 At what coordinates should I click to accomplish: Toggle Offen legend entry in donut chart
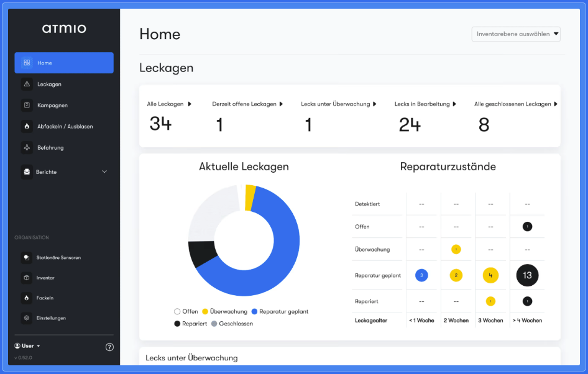[186, 311]
